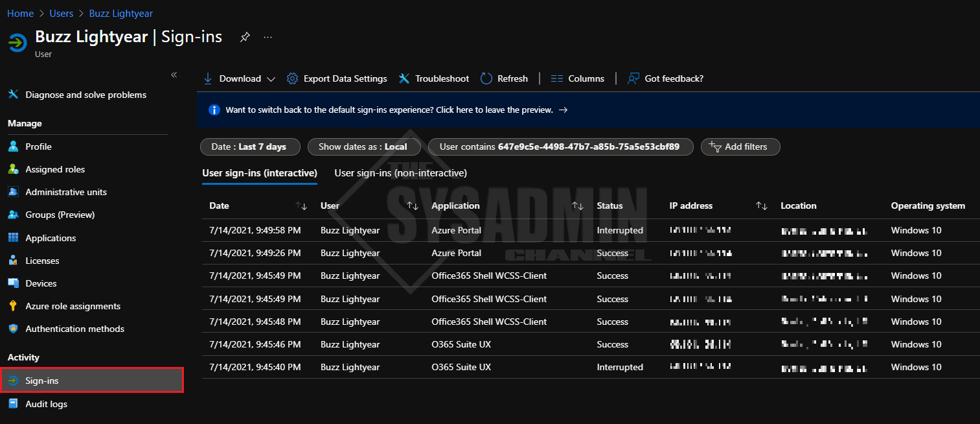
Task: Click the Interrupted status at 9:45:40 PM
Action: pyautogui.click(x=620, y=367)
